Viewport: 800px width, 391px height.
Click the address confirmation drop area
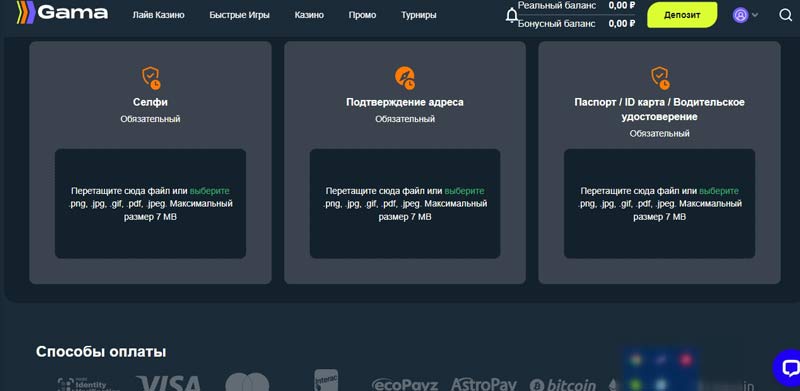pos(405,204)
